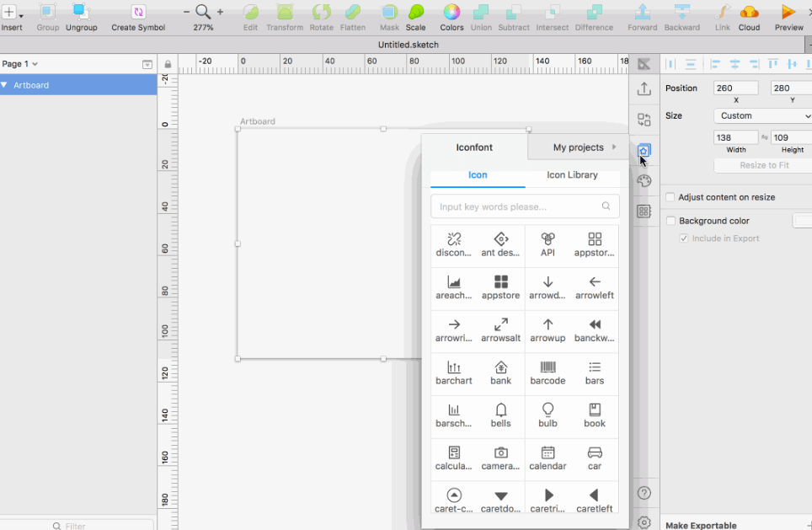Switch to the My projects tab
This screenshot has height=530, width=812.
point(579,147)
